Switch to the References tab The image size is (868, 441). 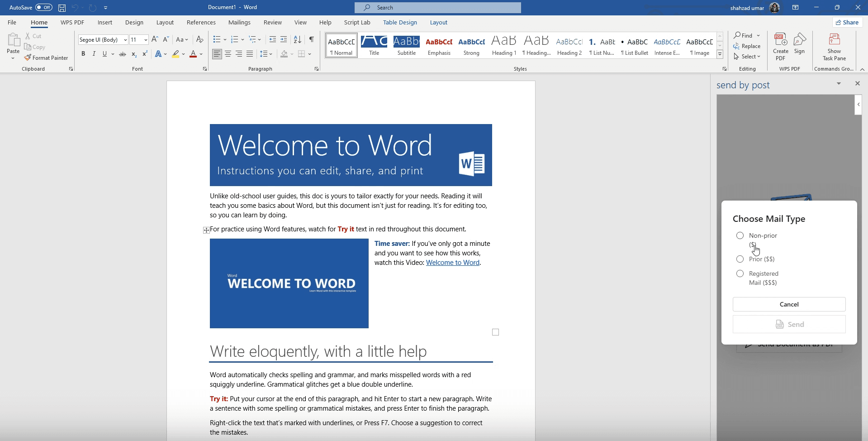[201, 22]
